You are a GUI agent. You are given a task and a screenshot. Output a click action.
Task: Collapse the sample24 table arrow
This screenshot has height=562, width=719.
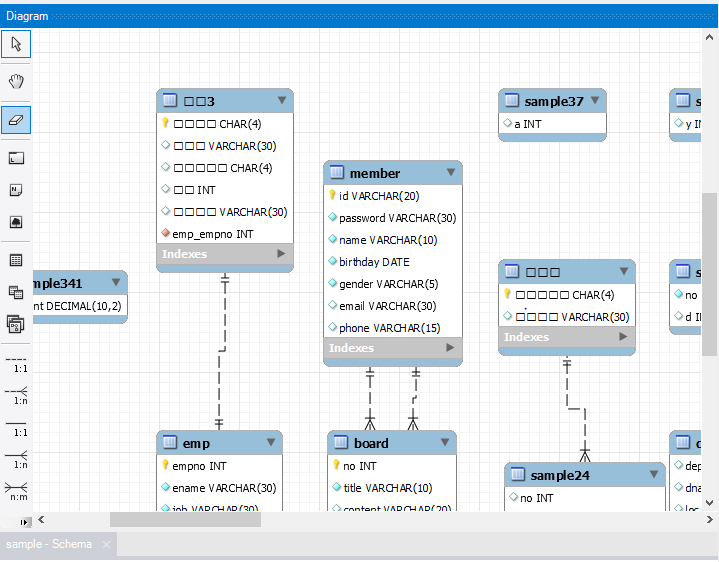(x=654, y=474)
